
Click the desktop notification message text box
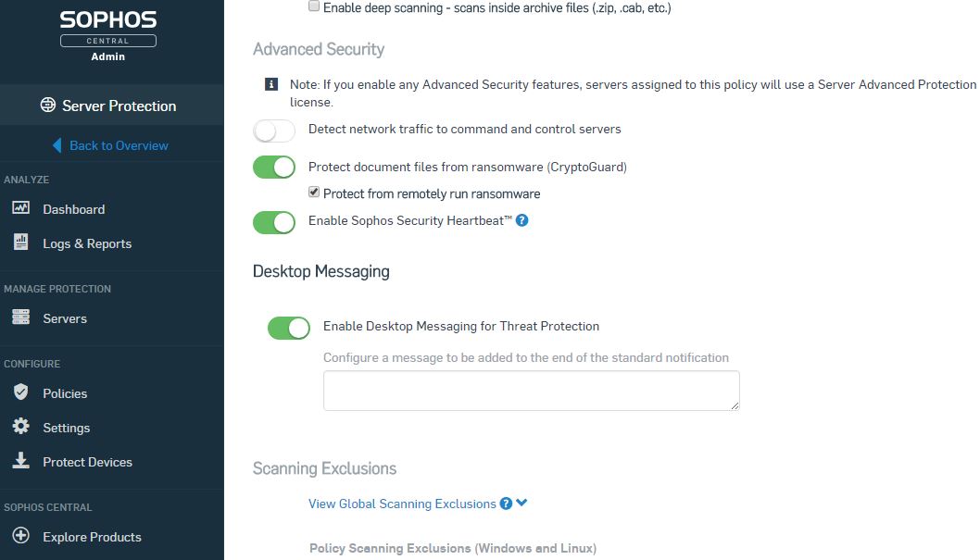(x=531, y=390)
